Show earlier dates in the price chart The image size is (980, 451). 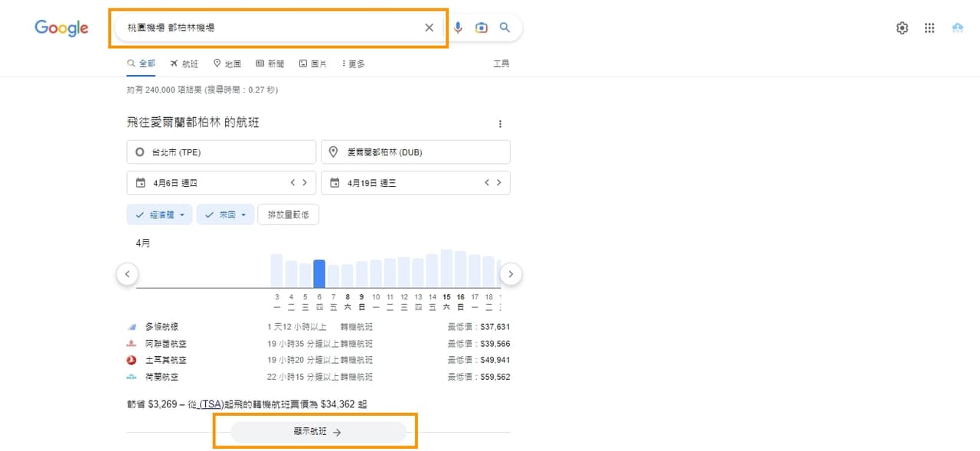tap(128, 273)
